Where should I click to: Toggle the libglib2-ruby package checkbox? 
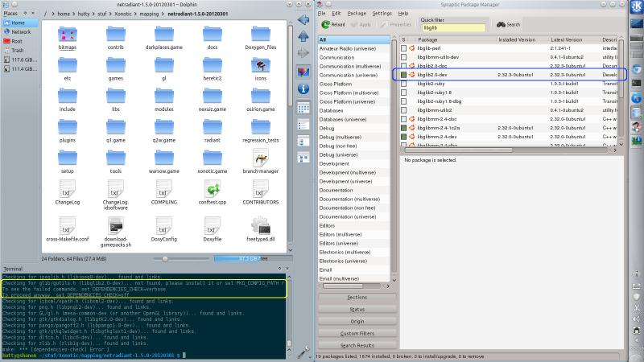tap(404, 84)
